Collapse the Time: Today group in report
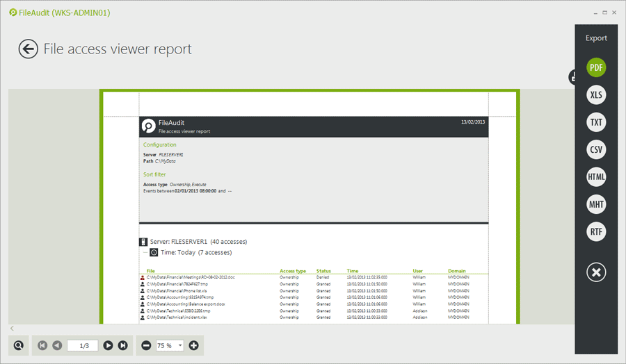The image size is (626, 364). point(145,252)
